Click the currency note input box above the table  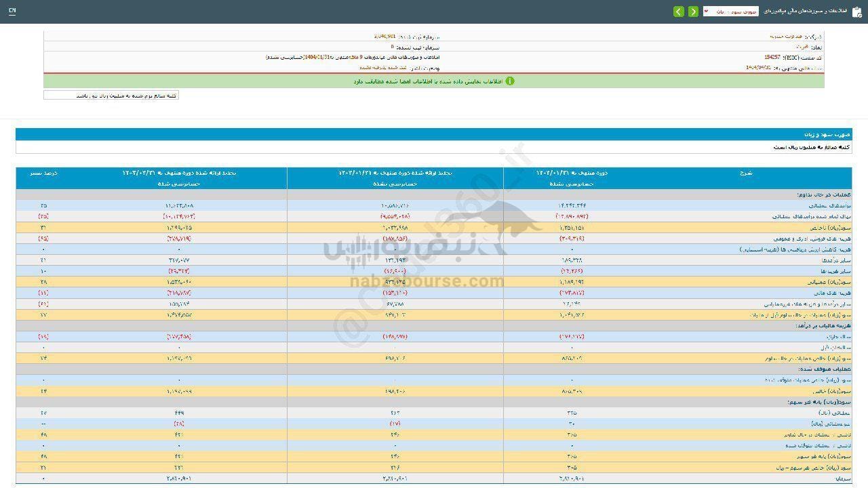point(111,95)
